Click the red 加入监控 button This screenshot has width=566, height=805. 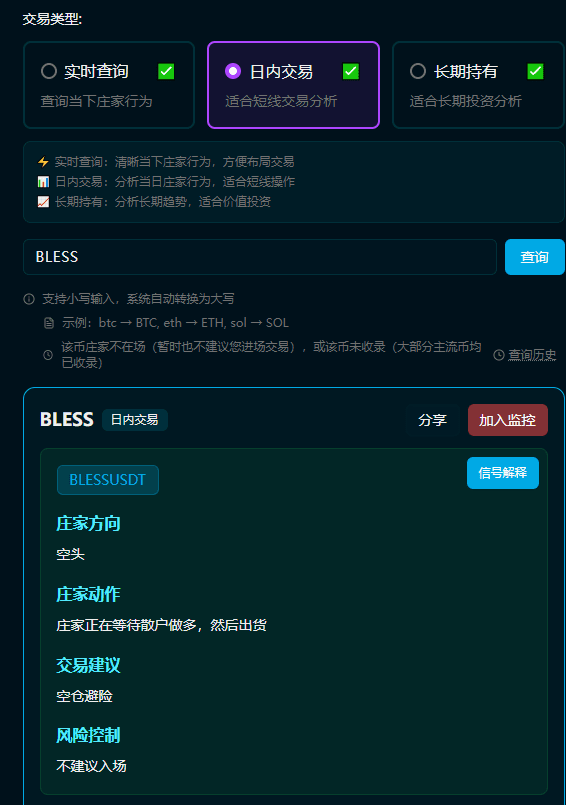[x=507, y=420]
